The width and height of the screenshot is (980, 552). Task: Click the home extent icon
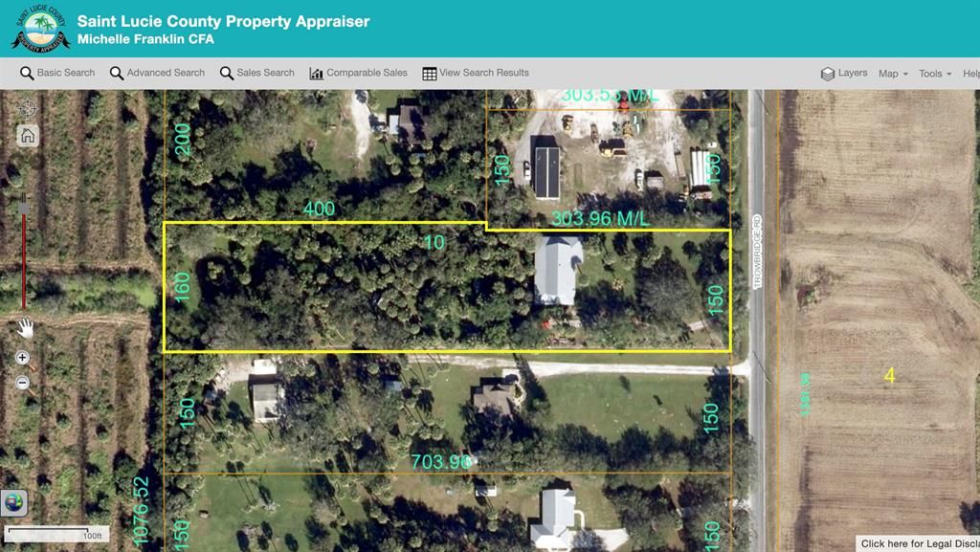click(x=26, y=136)
